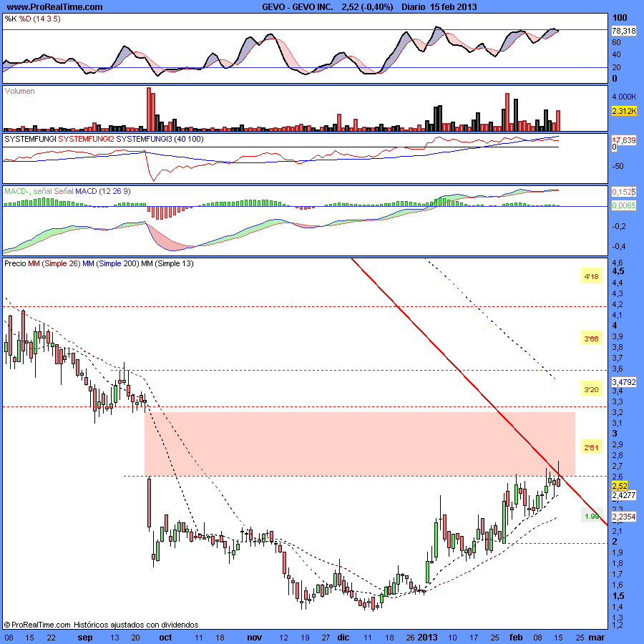Click the MM (Simple 26) legend label
This screenshot has width=644, height=644.
pos(54,263)
